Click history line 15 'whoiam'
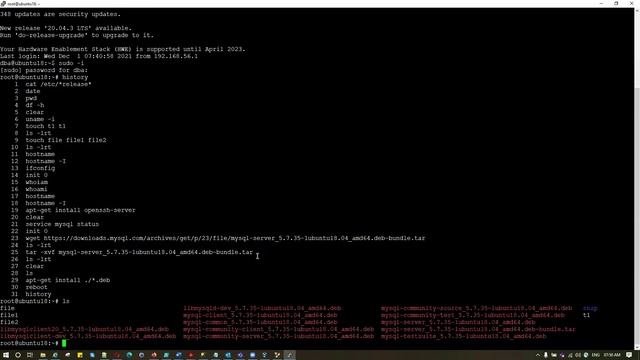This screenshot has width=640, height=360. coord(36,182)
